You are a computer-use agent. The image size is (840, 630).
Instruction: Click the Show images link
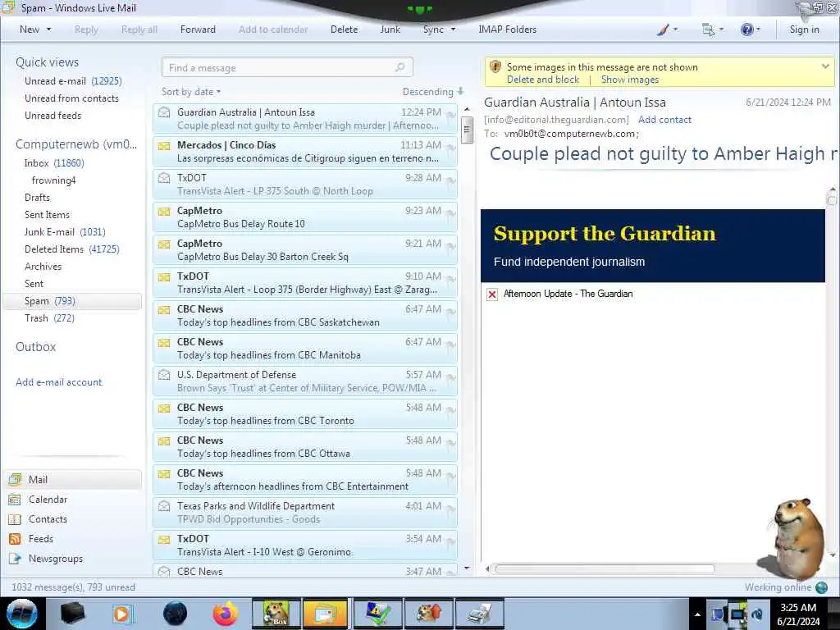coord(630,80)
